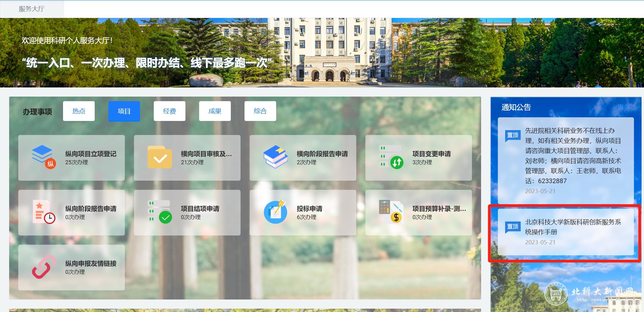Select the 综合 tab
The image size is (644, 312).
click(260, 111)
